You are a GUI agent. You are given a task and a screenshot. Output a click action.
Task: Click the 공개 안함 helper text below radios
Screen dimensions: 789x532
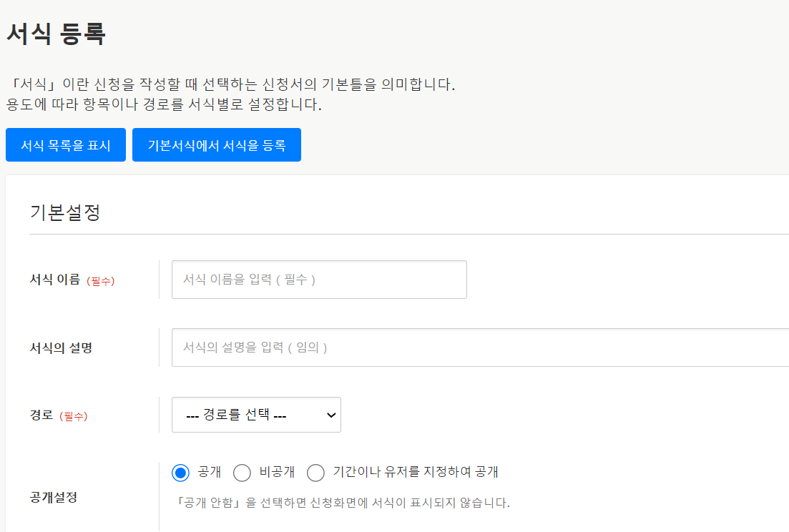pyautogui.click(x=342, y=503)
